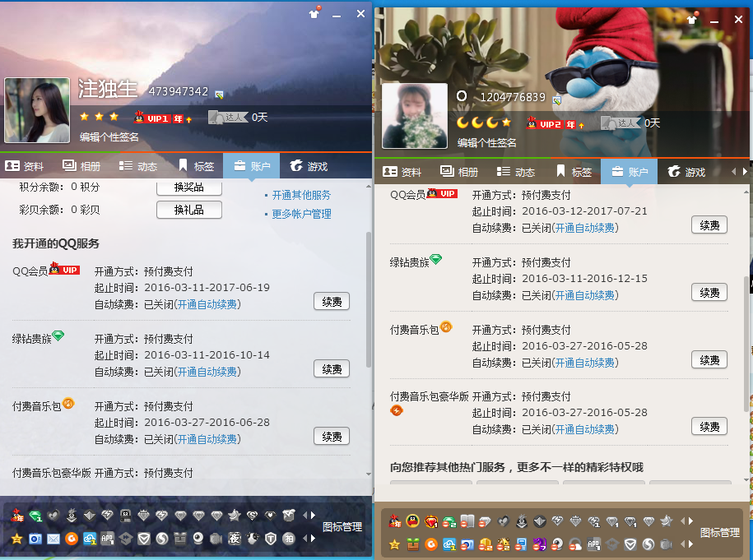This screenshot has height=560, width=753.
Task: Click the purple dragon icon in 1204776839 window
Action: click(x=539, y=544)
